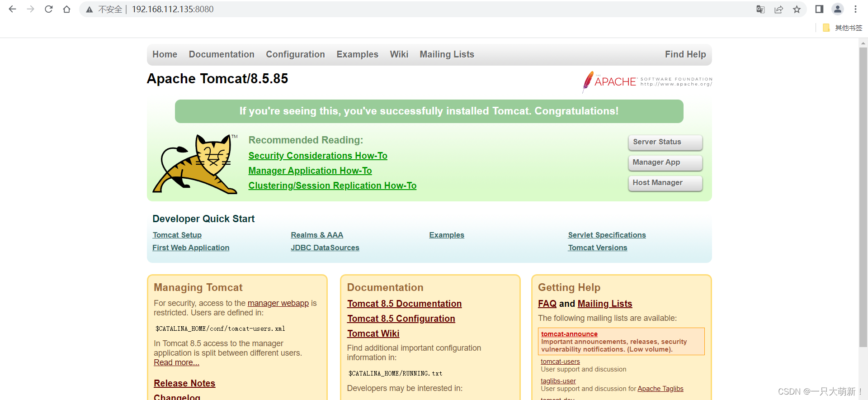
Task: Open the tomcat-users mailing list link
Action: 560,362
